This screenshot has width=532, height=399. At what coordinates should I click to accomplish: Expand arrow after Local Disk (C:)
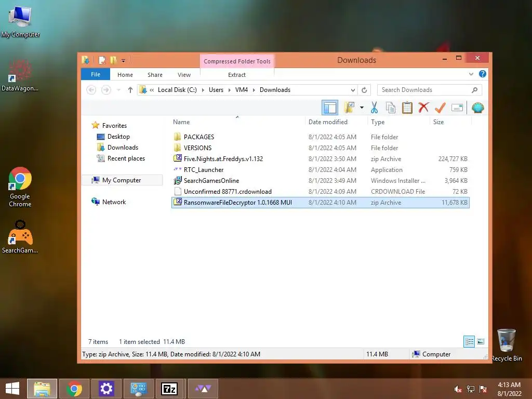coord(203,90)
